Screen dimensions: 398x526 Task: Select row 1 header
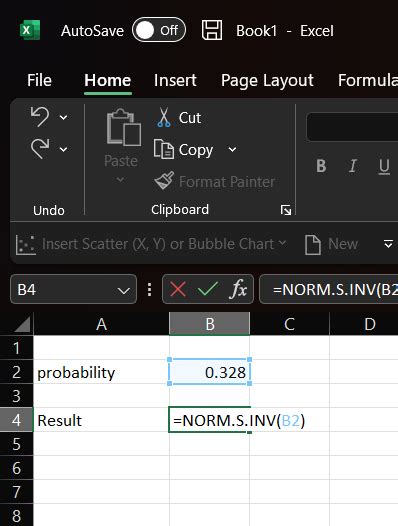tap(16, 348)
